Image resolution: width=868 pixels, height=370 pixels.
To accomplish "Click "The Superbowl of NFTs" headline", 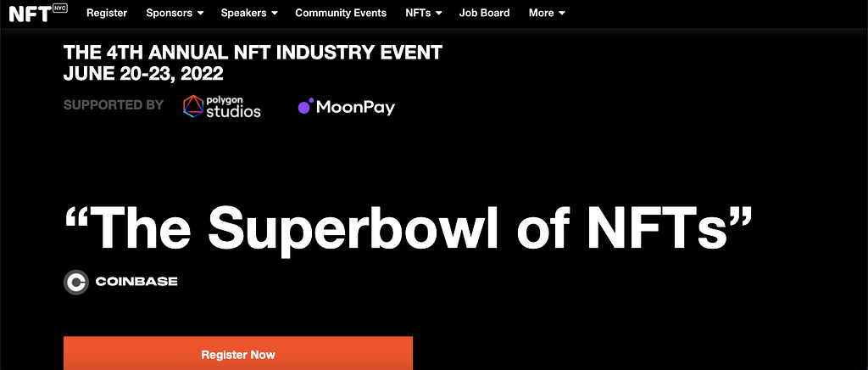I will pos(408,227).
